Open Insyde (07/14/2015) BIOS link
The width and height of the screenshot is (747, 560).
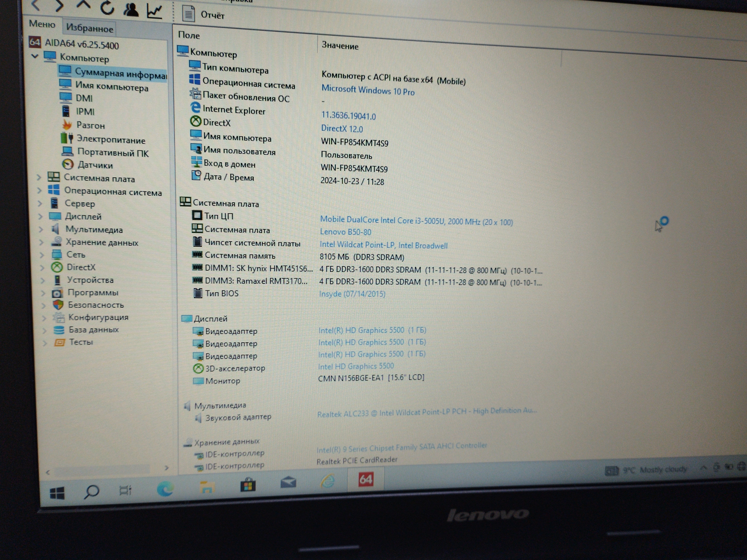352,294
